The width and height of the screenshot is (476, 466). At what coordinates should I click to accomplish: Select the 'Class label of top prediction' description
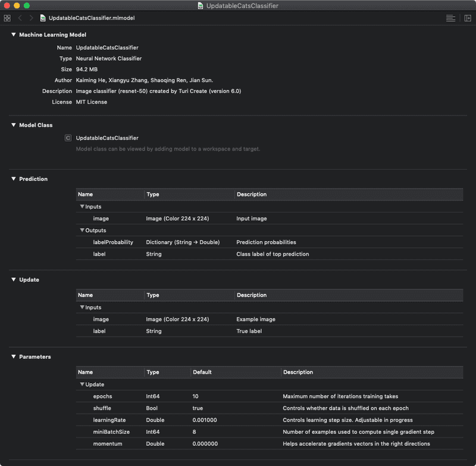(x=273, y=254)
